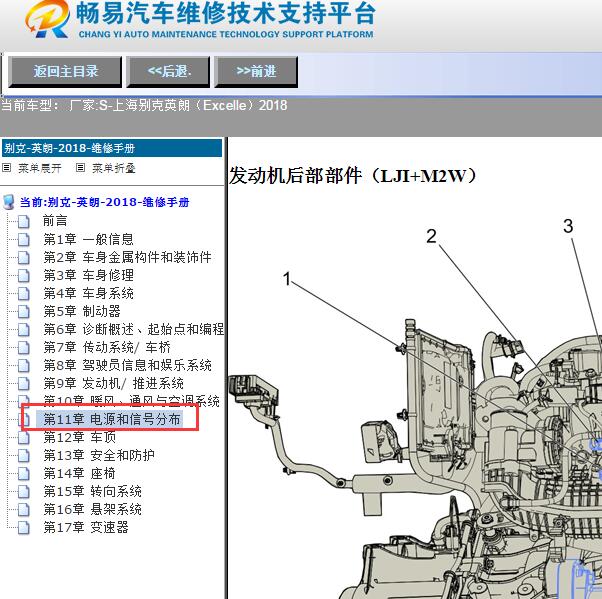
Task: Go forward with the >>前进 button
Action: (x=256, y=71)
